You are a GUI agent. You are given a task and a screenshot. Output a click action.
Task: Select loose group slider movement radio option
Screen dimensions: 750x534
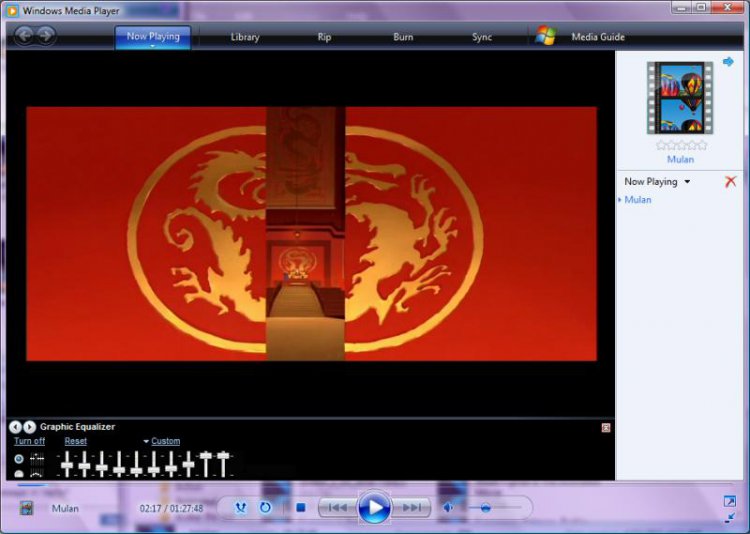pos(19,474)
